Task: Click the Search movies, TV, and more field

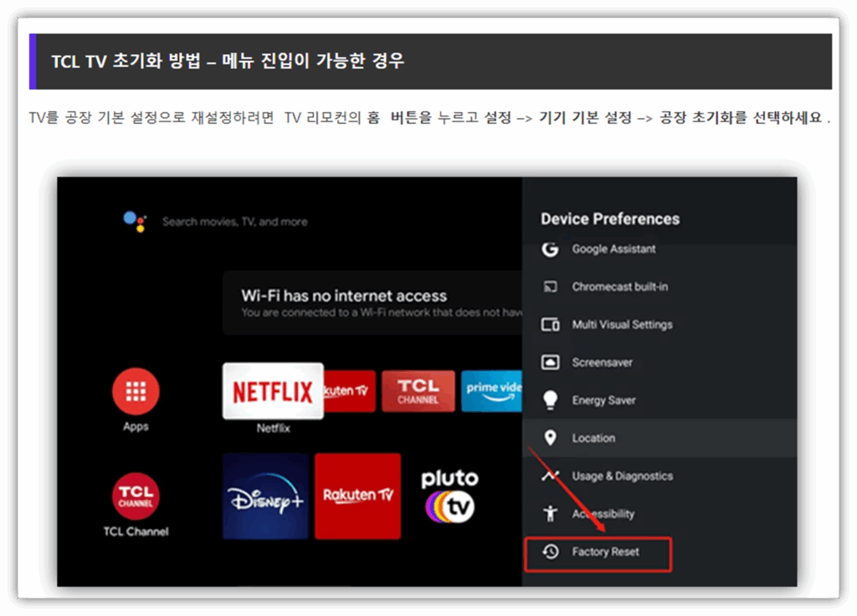Action: tap(234, 222)
